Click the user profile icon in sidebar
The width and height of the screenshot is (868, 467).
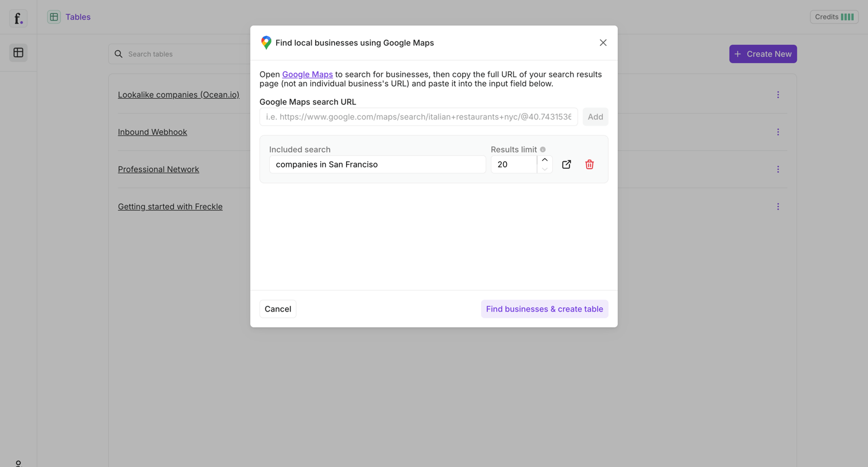click(18, 463)
